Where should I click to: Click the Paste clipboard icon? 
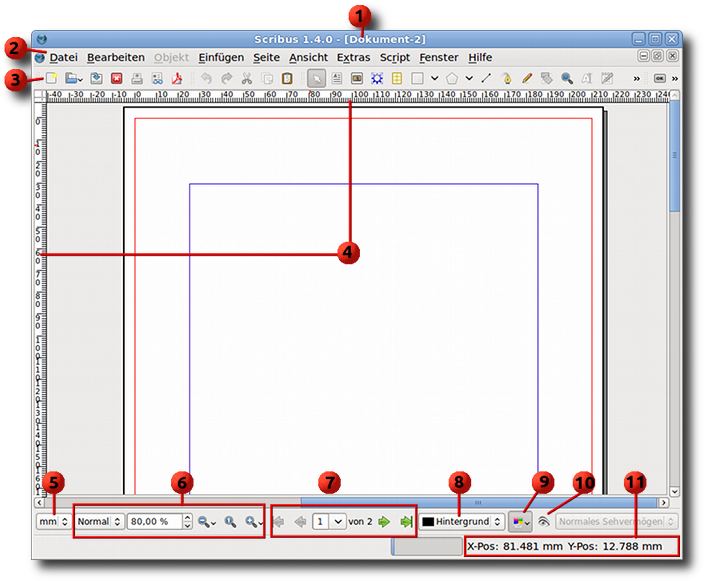click(x=287, y=79)
